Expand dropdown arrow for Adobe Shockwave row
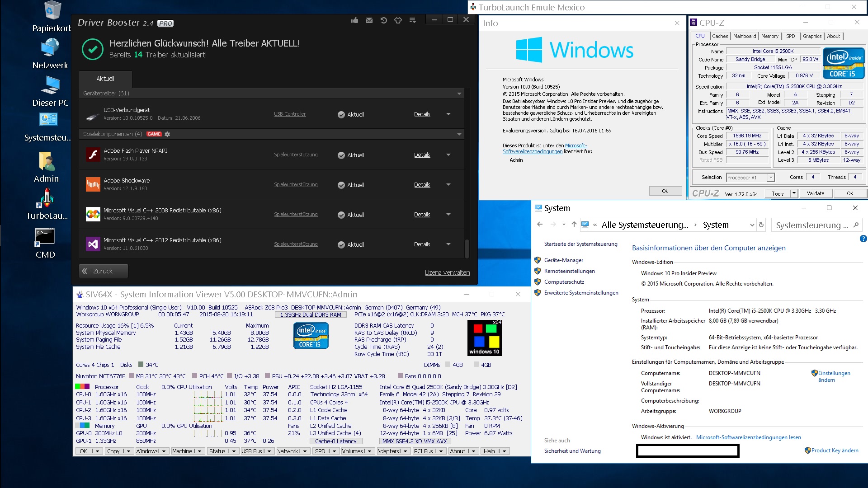This screenshot has height=488, width=868. tap(448, 185)
